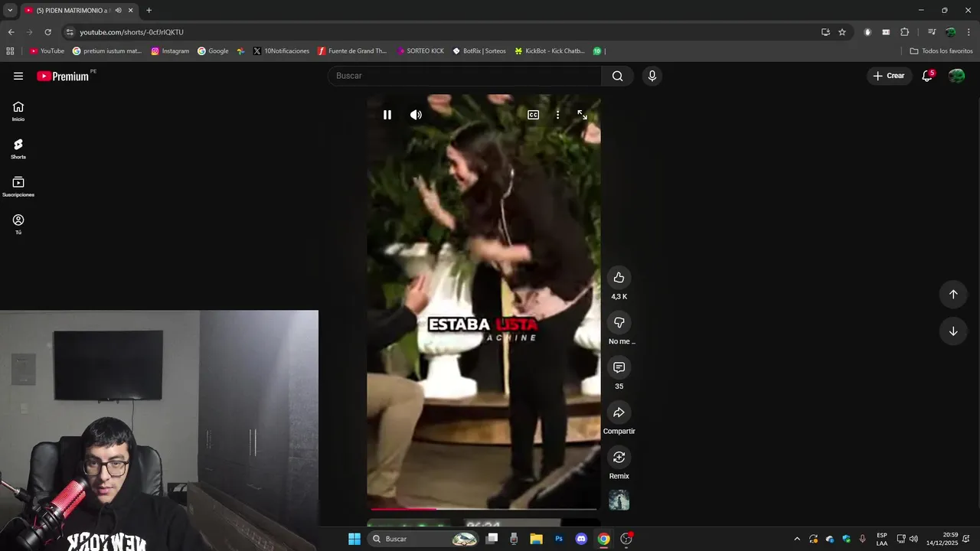
Task: Reload the current page
Action: click(47, 32)
